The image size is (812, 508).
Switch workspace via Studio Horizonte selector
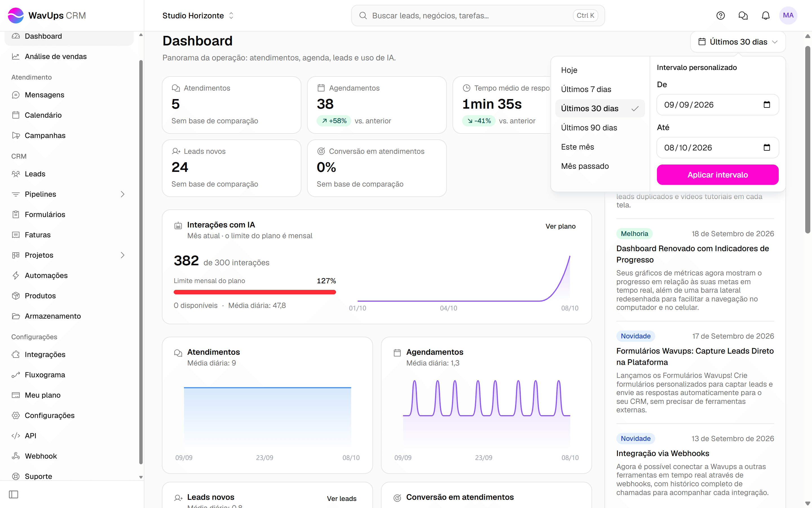coord(198,16)
